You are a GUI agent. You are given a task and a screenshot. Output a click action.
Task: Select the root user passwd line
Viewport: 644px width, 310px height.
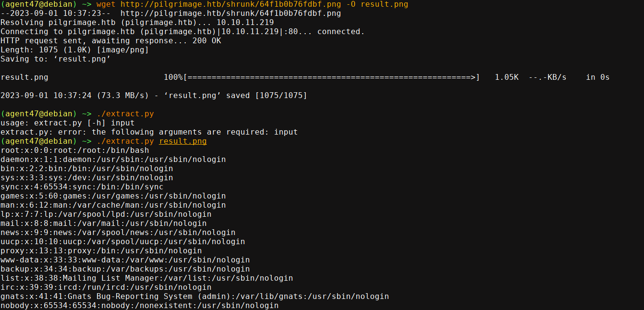(74, 150)
